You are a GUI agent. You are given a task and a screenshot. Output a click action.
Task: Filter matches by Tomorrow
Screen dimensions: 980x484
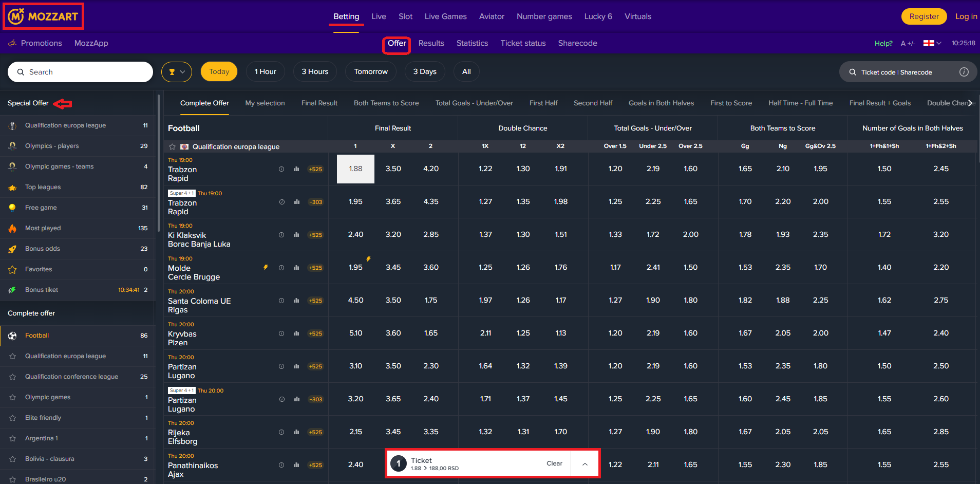371,72
